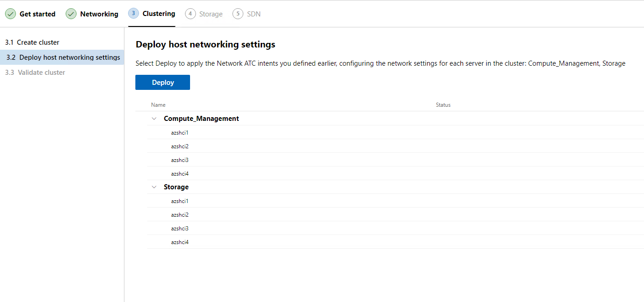
Task: Collapse the Storage group chevron
Action: 154,187
